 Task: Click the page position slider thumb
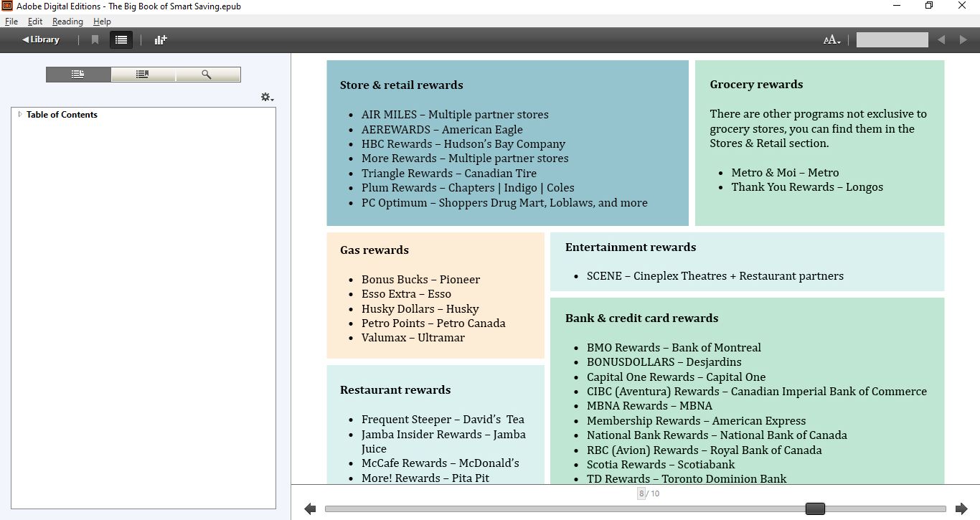[815, 509]
